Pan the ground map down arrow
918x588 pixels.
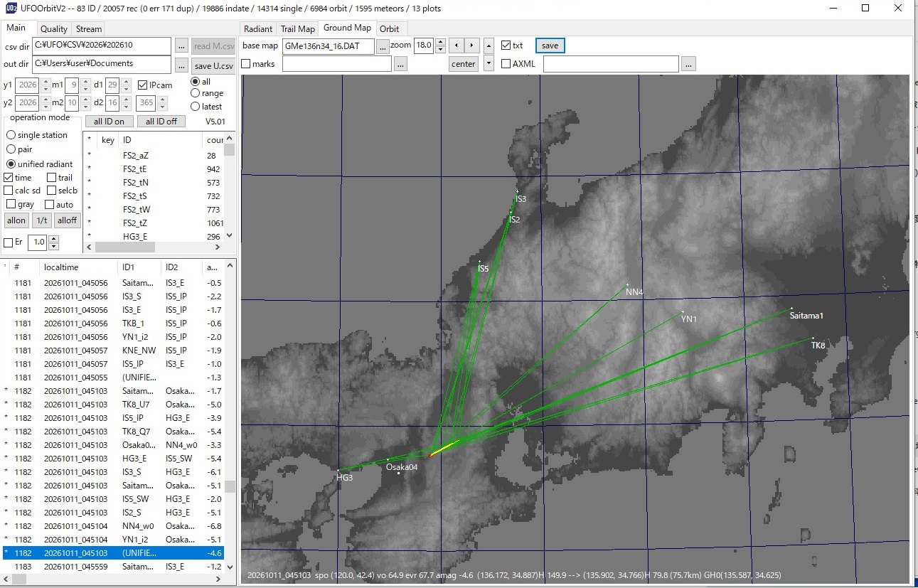pos(489,64)
